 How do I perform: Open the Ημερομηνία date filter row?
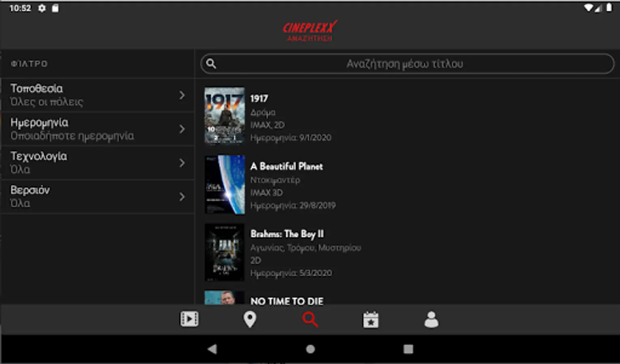[97, 129]
